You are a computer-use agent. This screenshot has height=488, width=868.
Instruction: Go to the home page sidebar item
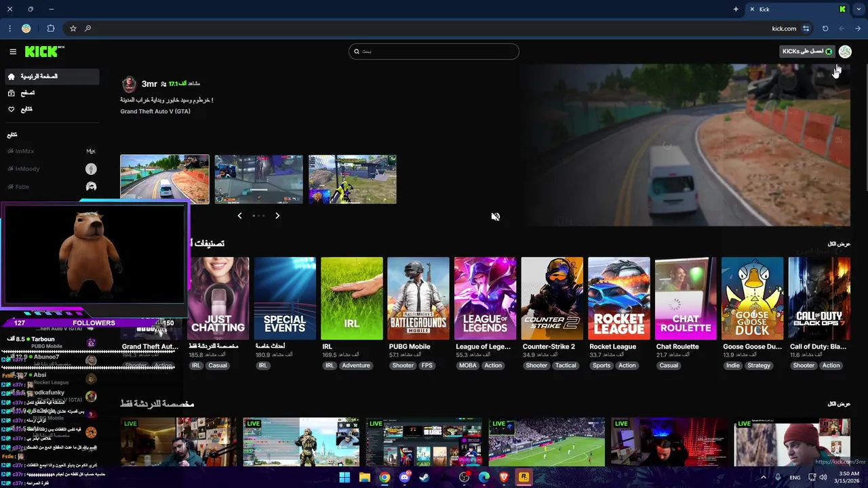52,77
